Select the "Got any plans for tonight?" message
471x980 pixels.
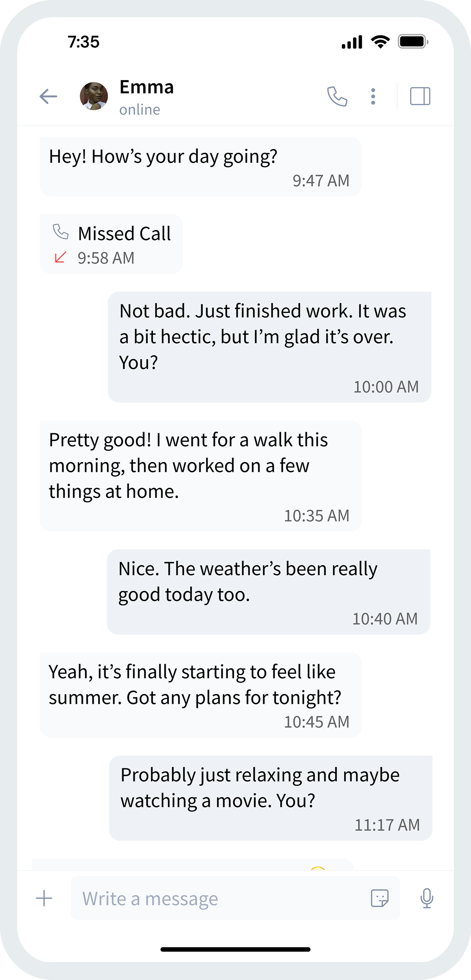click(x=200, y=695)
